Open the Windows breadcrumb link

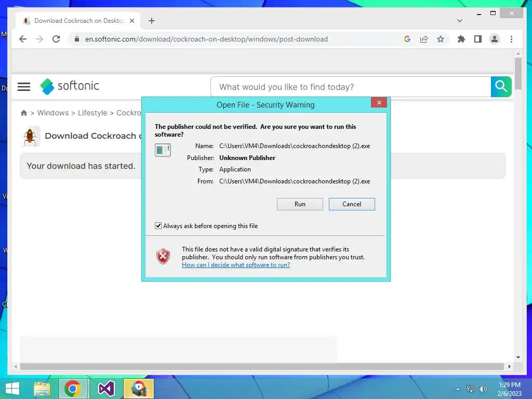pyautogui.click(x=53, y=113)
